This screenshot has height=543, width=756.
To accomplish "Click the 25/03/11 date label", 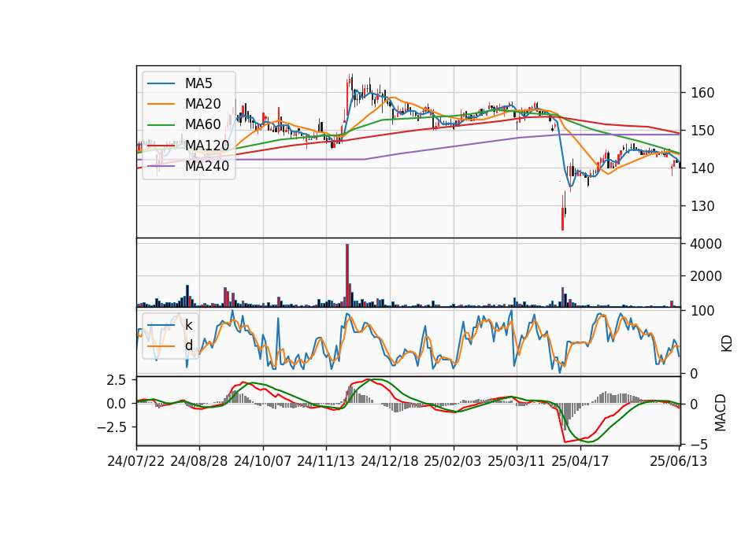I will pos(517,461).
